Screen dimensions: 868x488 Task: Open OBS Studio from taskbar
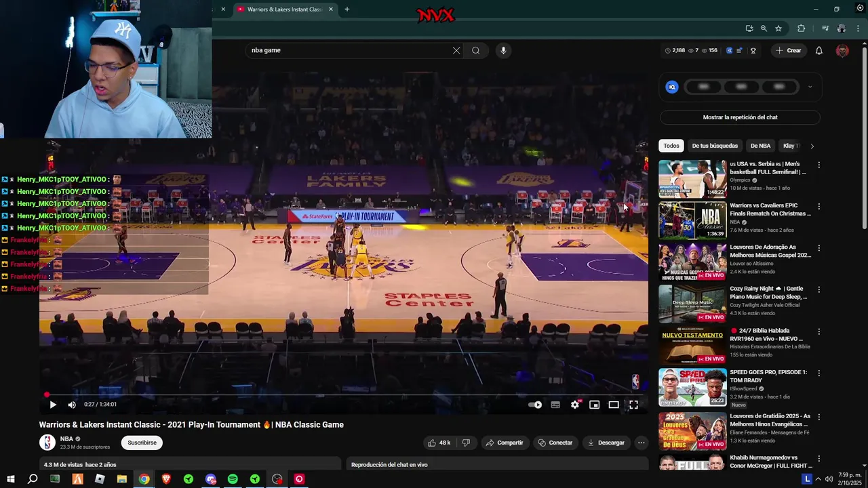click(x=277, y=479)
